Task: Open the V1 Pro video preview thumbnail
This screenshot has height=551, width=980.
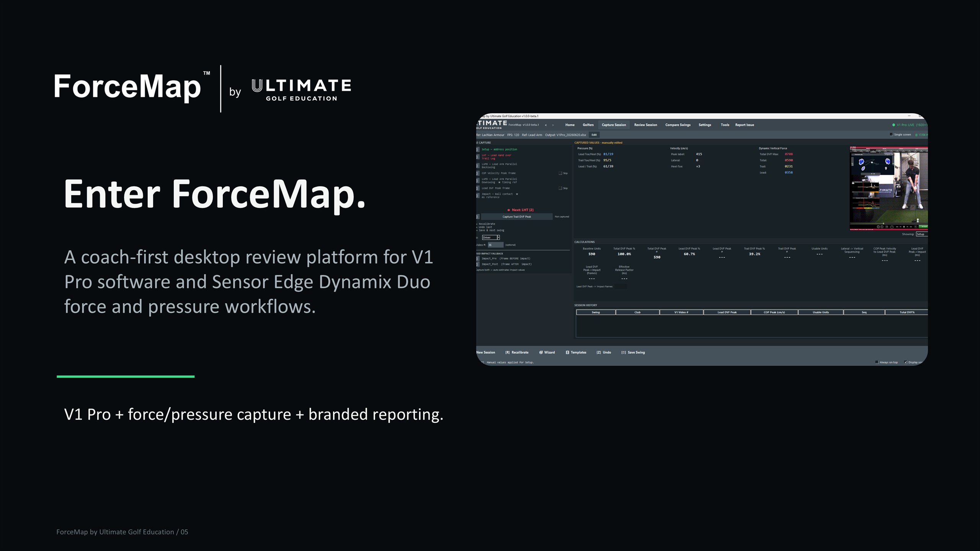Action: click(889, 188)
